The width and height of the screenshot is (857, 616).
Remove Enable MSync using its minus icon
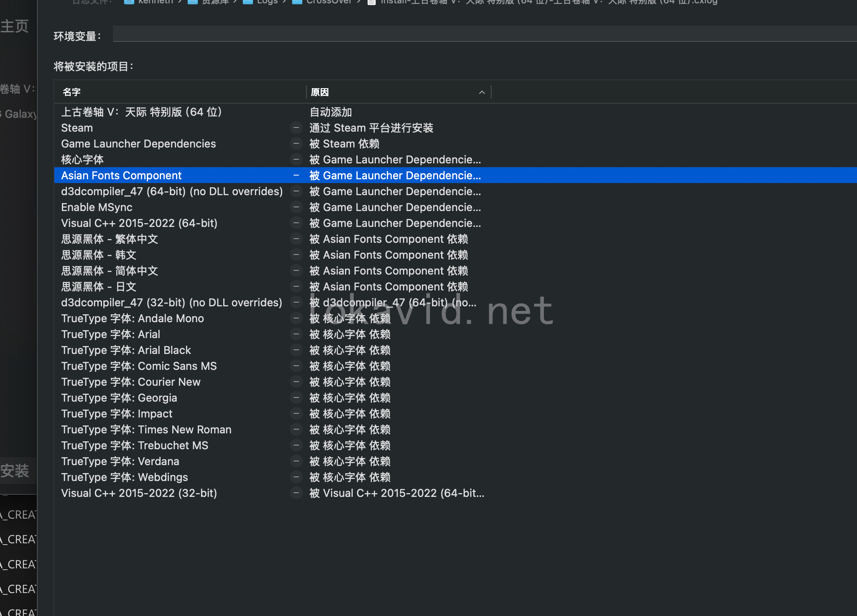click(296, 207)
